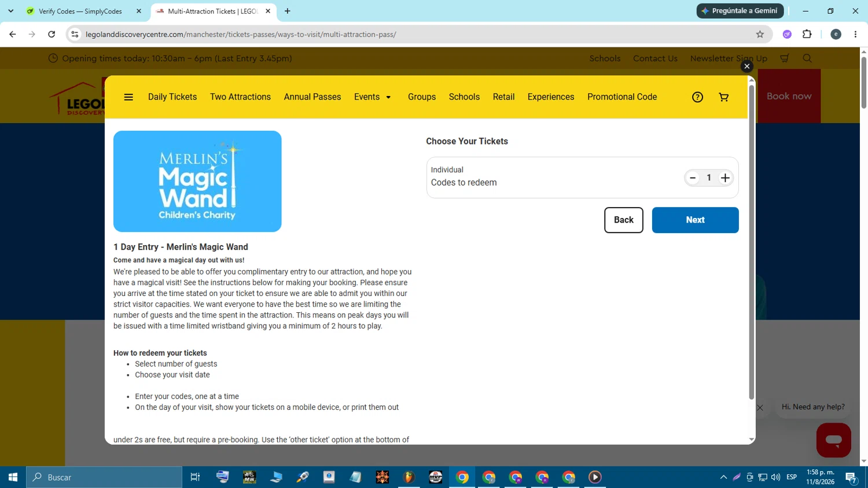Open the hamburger menu in ticket modal
The image size is (868, 488).
(x=128, y=97)
